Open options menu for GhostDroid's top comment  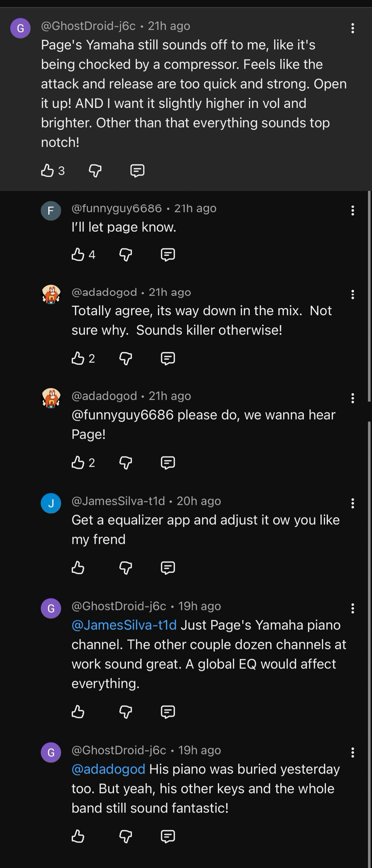(x=352, y=29)
